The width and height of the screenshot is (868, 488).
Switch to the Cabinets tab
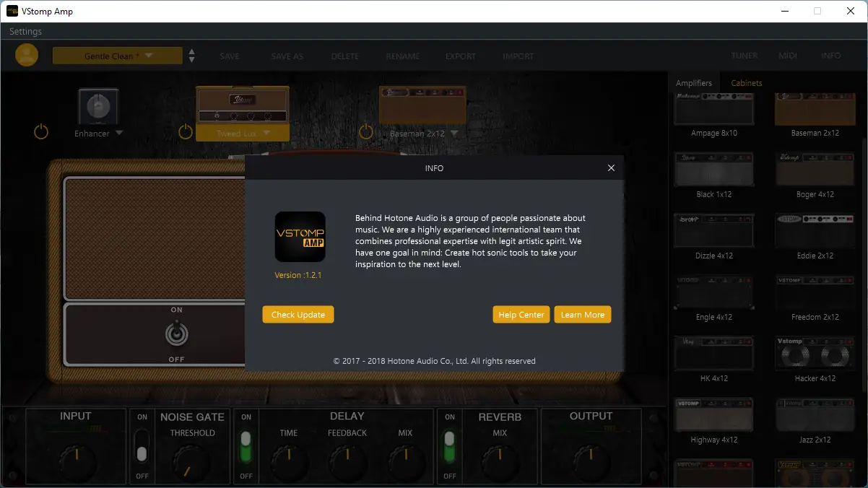click(747, 83)
